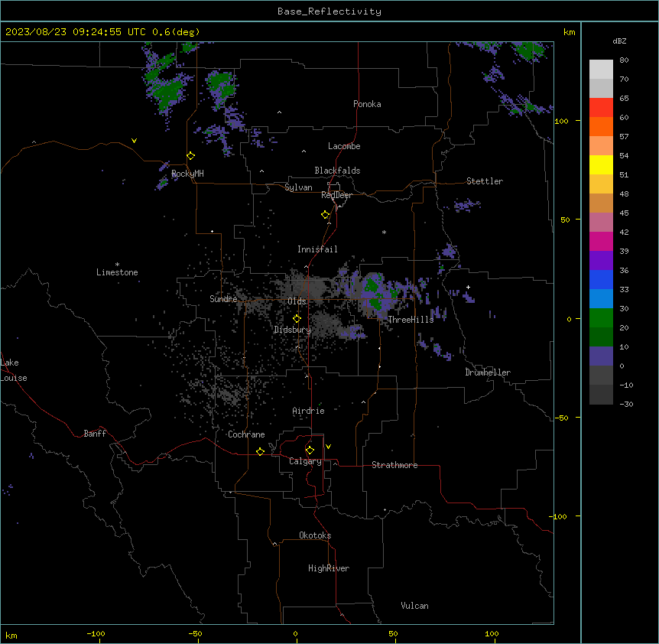Click the yellow marker south of Cochrane
This screenshot has height=644, width=659.
click(x=260, y=451)
